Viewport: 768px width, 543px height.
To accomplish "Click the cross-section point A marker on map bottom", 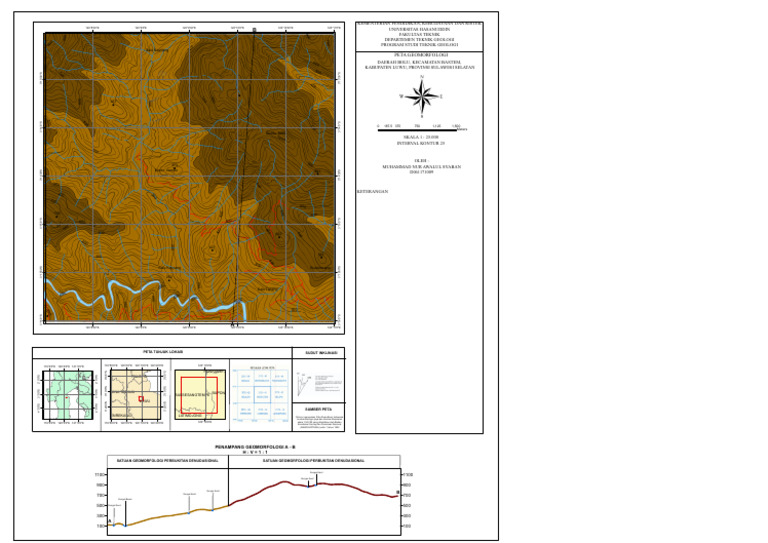I will [232, 326].
